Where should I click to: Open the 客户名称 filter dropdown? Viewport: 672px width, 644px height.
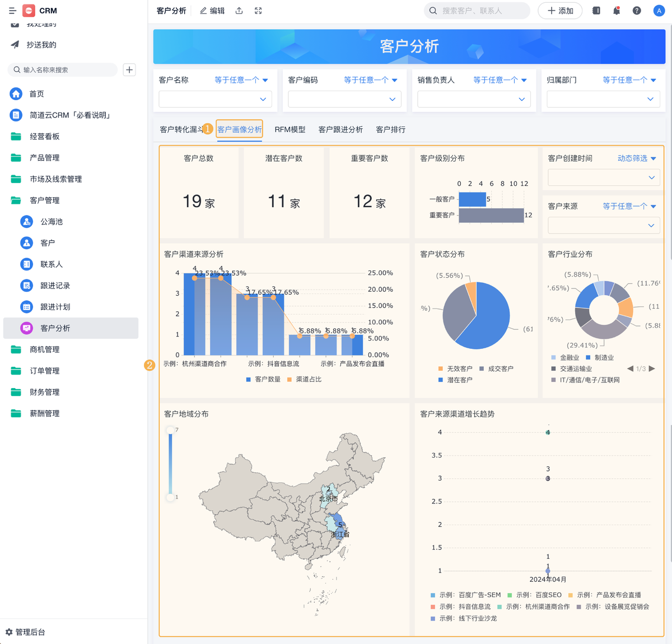(215, 99)
